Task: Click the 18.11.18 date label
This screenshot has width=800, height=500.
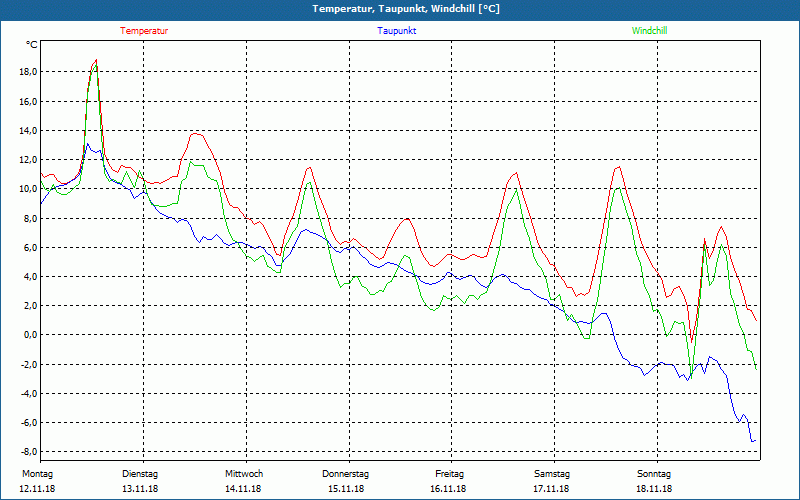Action: [654, 489]
